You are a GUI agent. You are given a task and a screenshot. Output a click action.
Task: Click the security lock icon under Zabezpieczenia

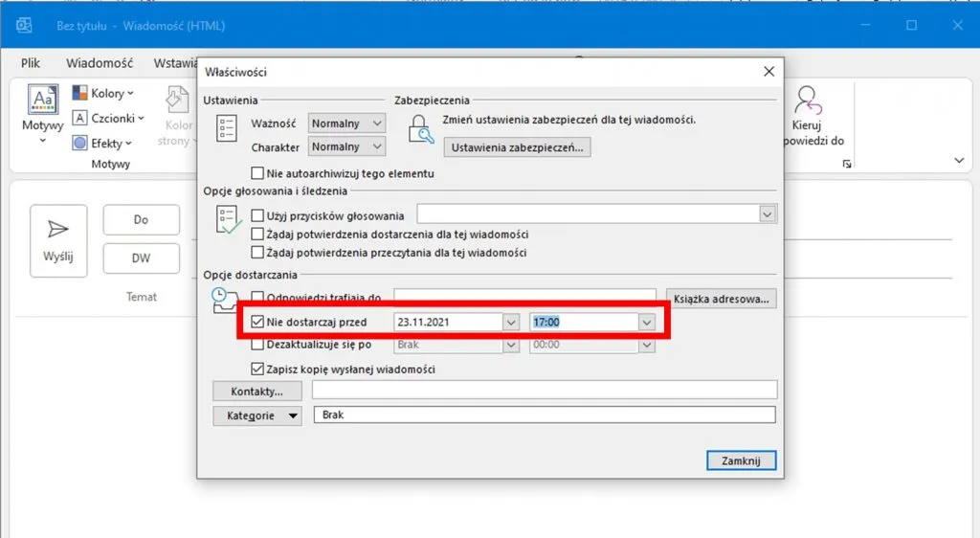pos(419,128)
